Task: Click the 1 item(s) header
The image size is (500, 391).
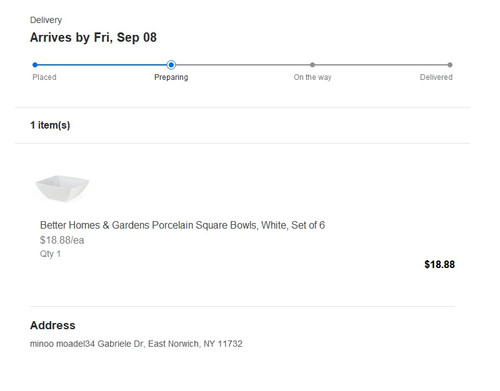Action: pyautogui.click(x=50, y=125)
